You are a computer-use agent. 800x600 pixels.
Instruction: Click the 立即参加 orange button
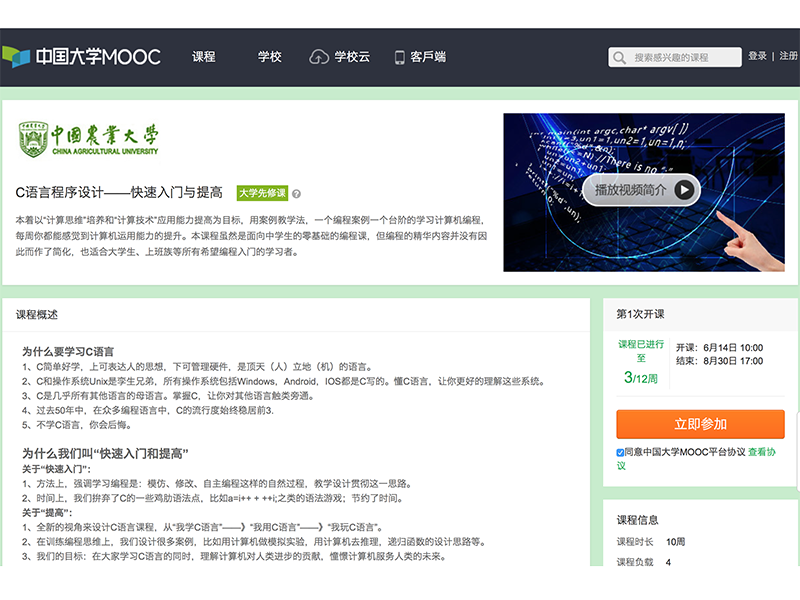700,424
